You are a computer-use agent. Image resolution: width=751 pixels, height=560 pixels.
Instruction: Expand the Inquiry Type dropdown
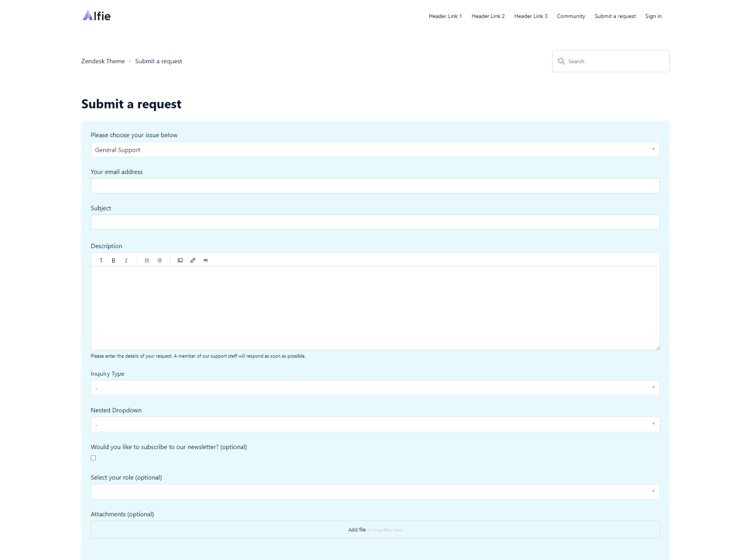tap(375, 388)
